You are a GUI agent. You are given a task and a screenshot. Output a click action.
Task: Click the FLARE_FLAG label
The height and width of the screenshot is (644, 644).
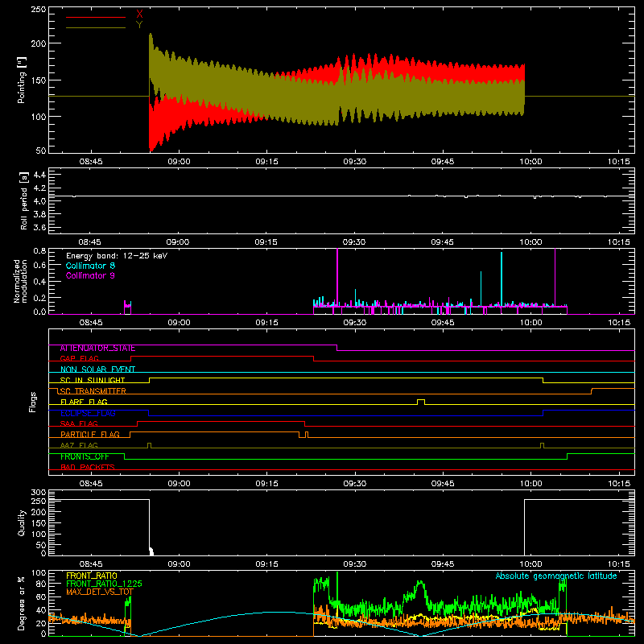click(x=84, y=402)
